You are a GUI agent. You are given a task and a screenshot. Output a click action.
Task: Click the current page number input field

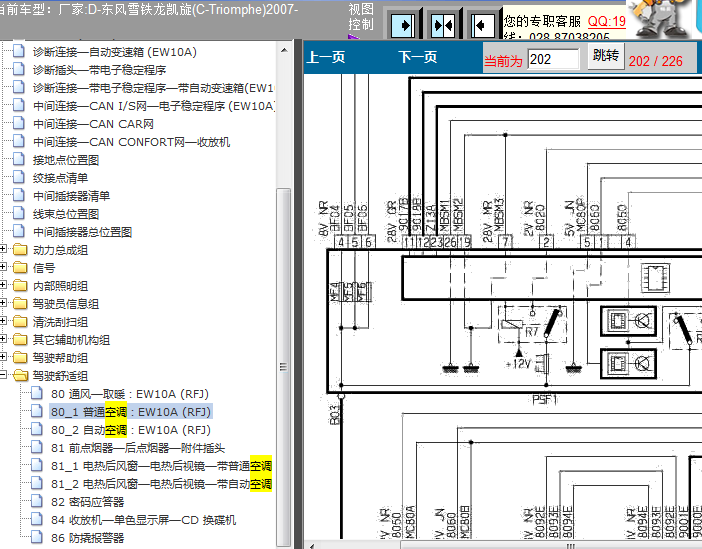coord(553,59)
